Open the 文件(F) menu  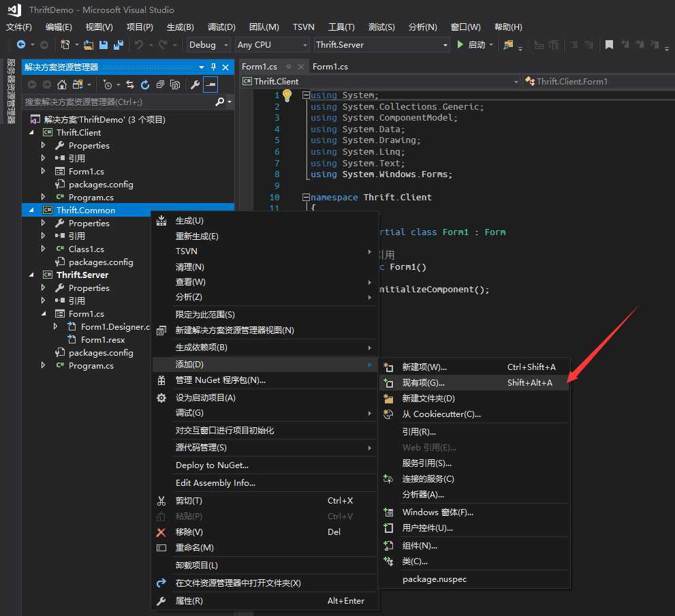point(19,27)
